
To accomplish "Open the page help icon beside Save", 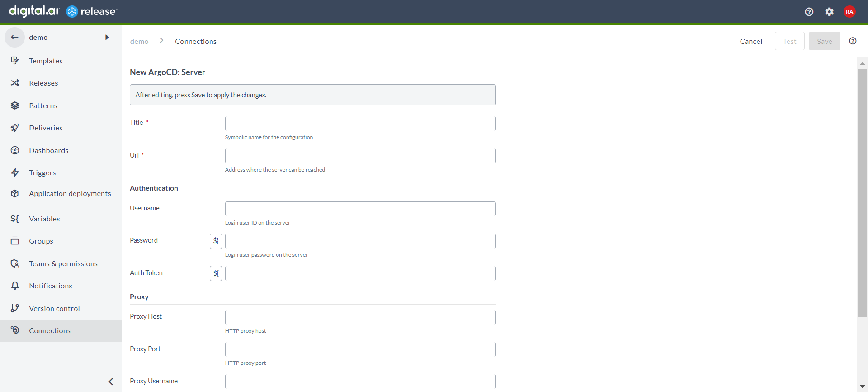I will pos(853,41).
